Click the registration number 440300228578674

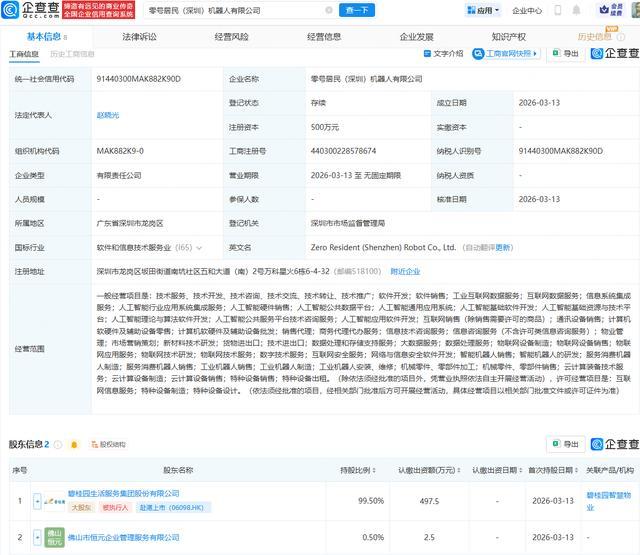click(x=343, y=151)
